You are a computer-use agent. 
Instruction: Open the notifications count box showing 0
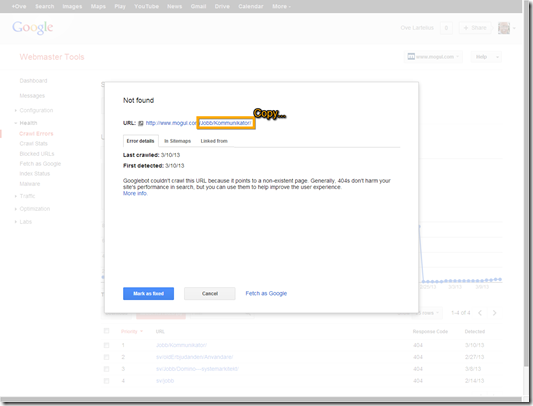tap(446, 28)
